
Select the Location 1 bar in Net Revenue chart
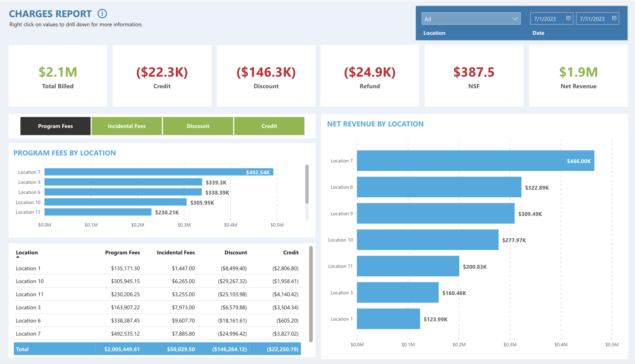[x=388, y=319]
